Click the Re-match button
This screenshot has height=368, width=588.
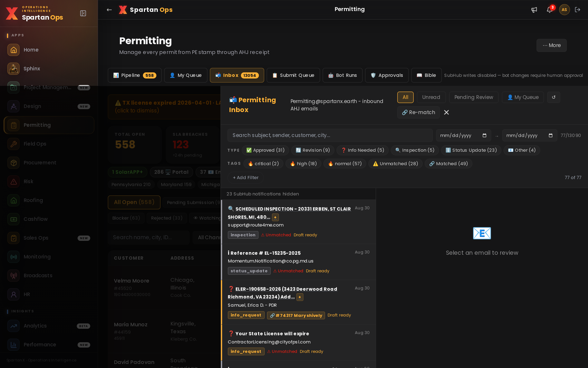(x=418, y=112)
